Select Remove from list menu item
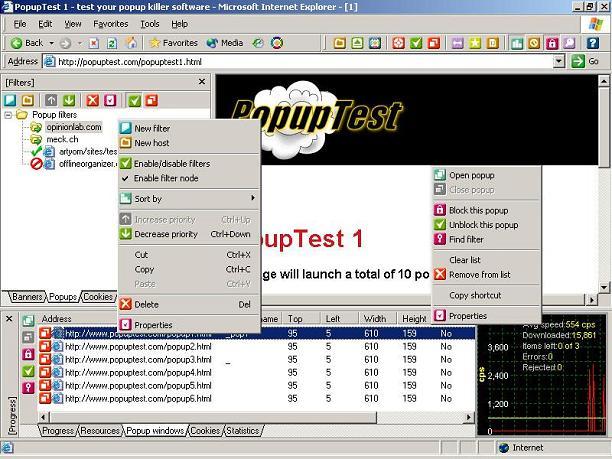This screenshot has width=612, height=459. click(x=486, y=275)
